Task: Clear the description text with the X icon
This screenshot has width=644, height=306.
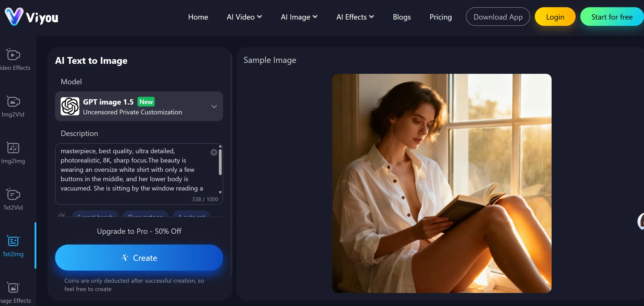Action: click(x=214, y=152)
